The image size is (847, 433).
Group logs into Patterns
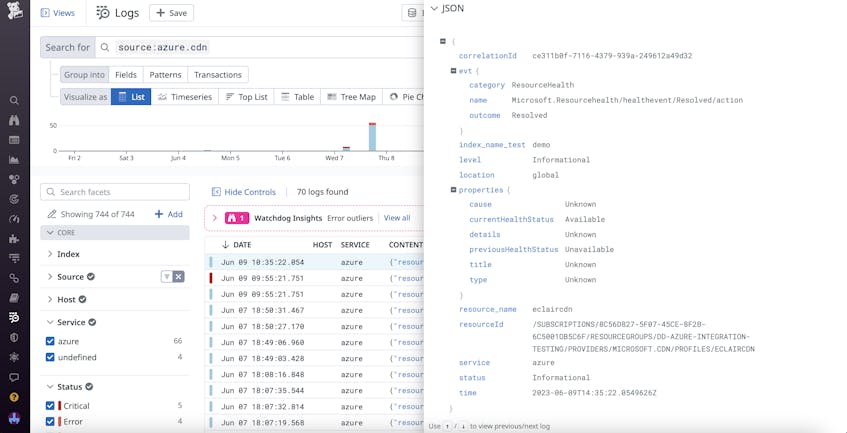click(x=165, y=75)
